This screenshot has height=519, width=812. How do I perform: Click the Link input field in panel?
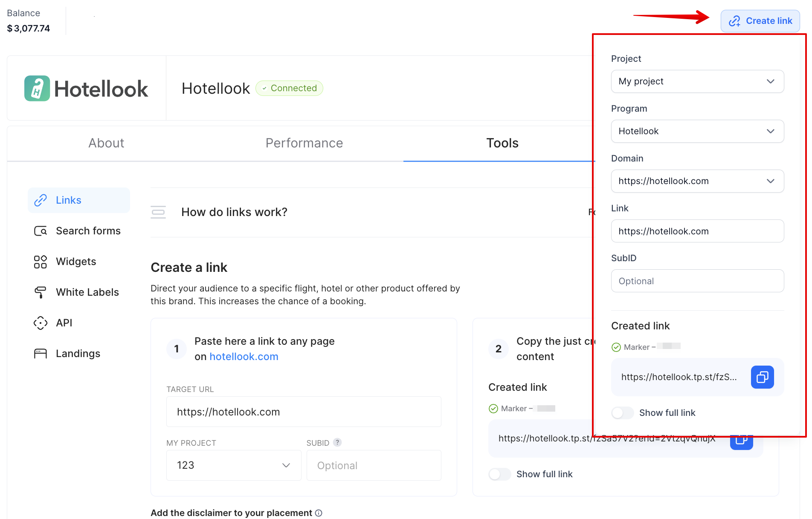[697, 231]
